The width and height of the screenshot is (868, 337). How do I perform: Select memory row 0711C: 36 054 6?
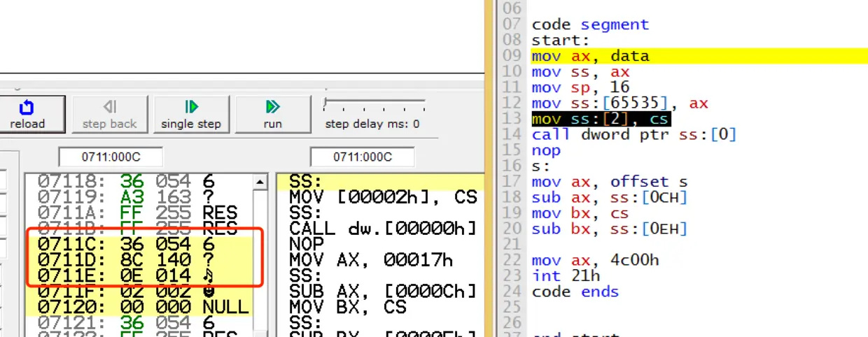(138, 245)
